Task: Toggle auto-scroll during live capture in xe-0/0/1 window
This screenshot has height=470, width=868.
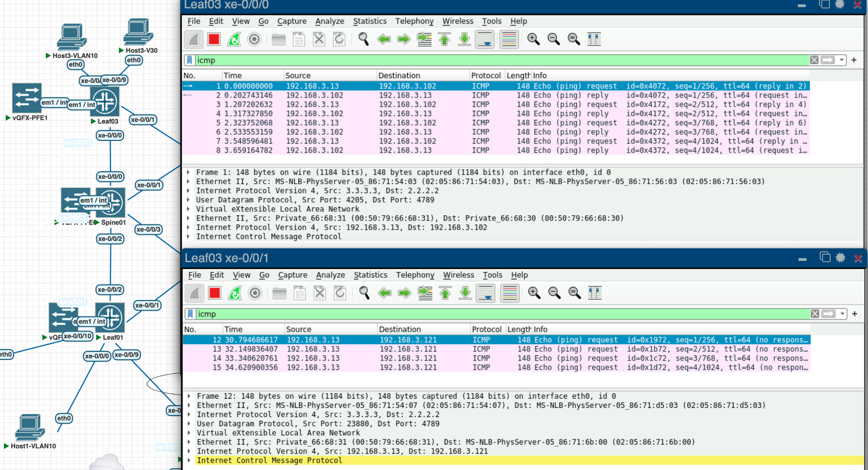Action: click(486, 293)
